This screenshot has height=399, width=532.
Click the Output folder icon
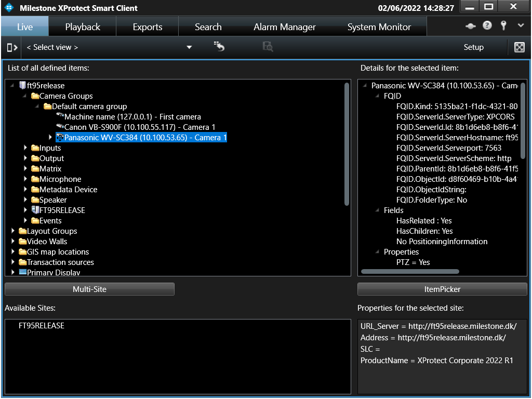tap(35, 158)
